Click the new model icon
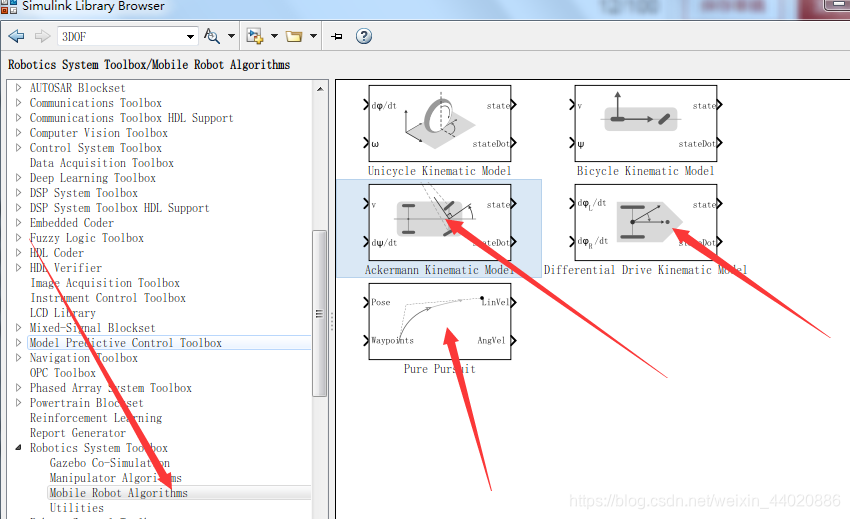850x519 pixels. pyautogui.click(x=254, y=36)
